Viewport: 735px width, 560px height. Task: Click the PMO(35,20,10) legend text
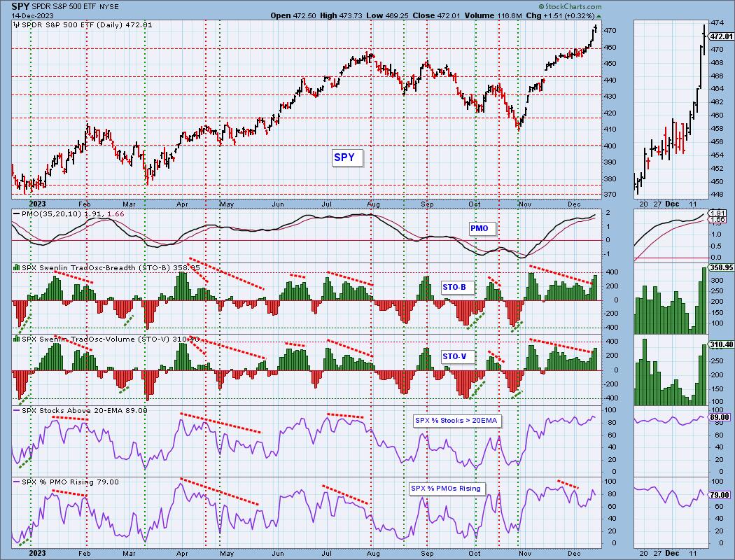(x=69, y=213)
